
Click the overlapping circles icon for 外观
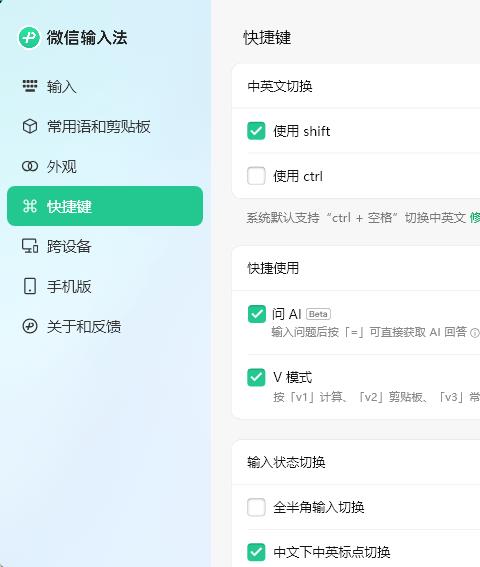(x=30, y=166)
